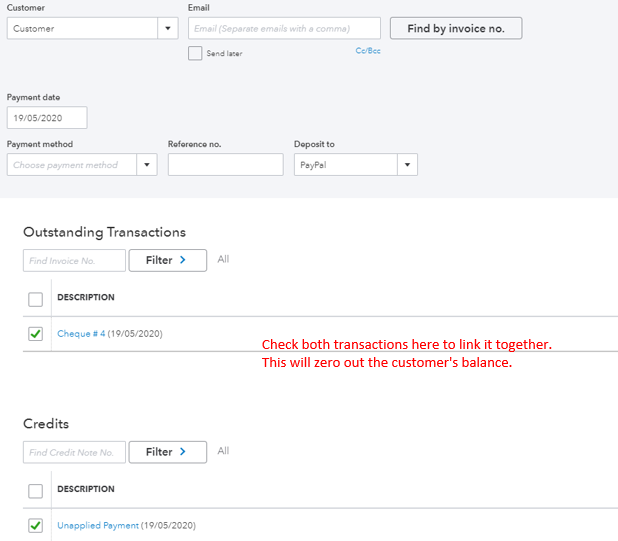Click the Reference no. input field
The width and height of the screenshot is (618, 541).
pos(225,165)
